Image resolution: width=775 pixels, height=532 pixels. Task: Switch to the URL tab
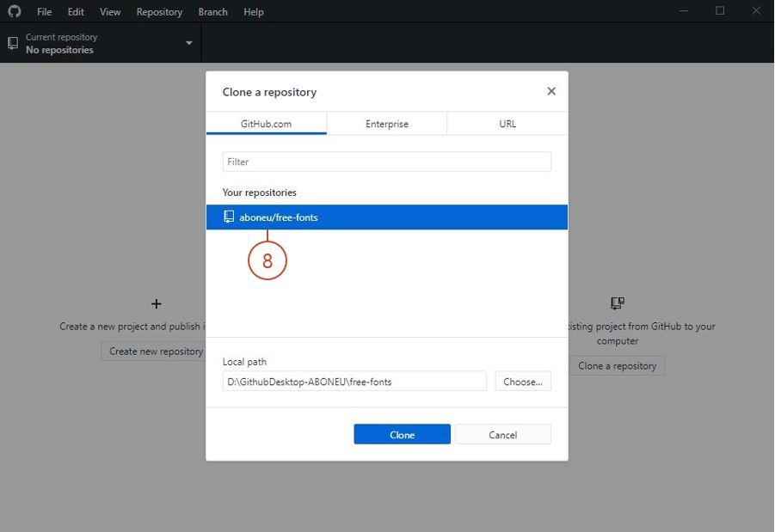click(507, 124)
